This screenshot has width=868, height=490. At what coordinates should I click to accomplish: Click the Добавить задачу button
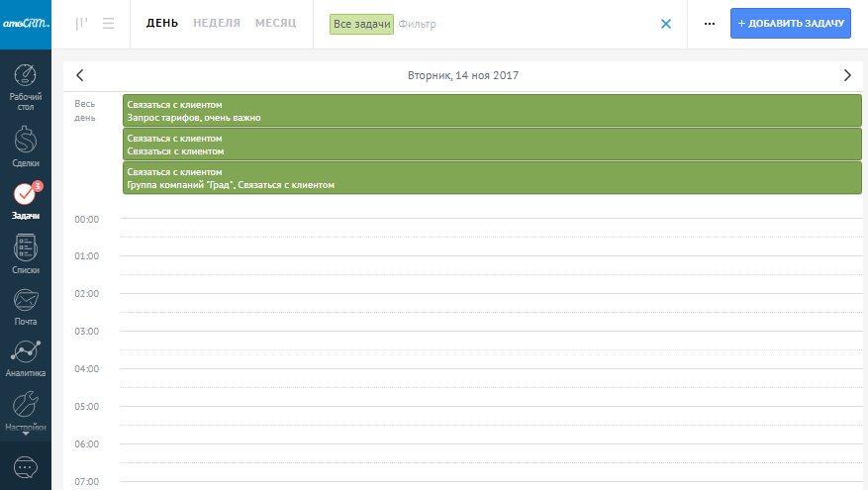790,23
